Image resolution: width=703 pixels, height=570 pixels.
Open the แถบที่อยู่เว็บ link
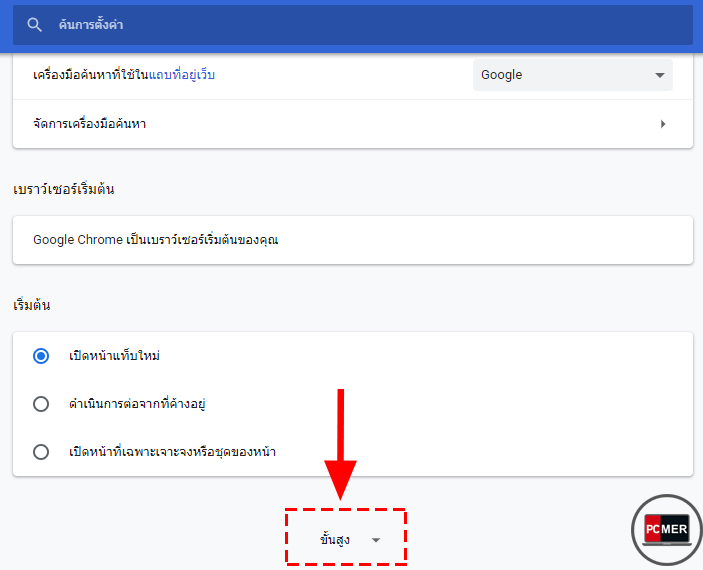pos(182,75)
